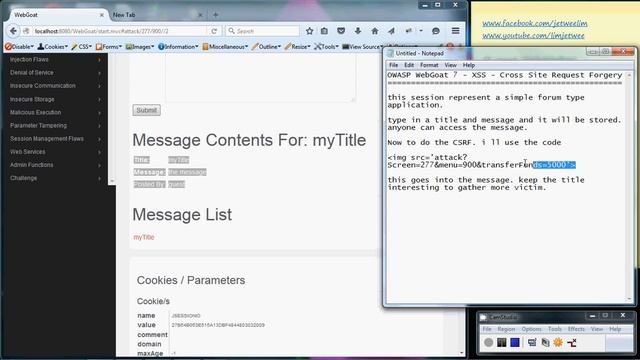
Task: Click the 'Cookies / Parameters' heading
Action: (x=191, y=280)
